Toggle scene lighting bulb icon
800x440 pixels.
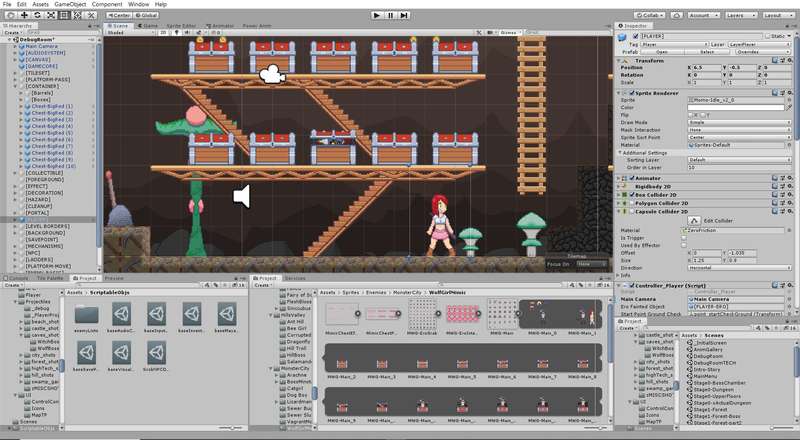pyautogui.click(x=177, y=33)
